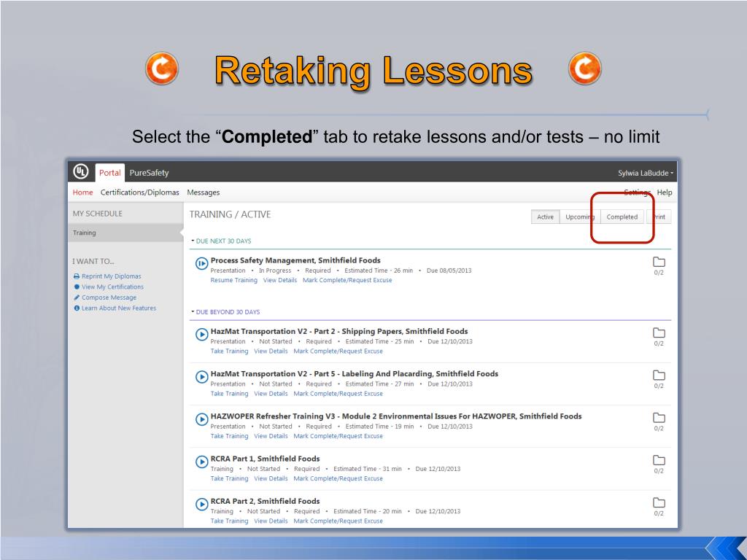Click the printer icon beside Reprint My Diplomas
The image size is (747, 560).
[x=76, y=276]
